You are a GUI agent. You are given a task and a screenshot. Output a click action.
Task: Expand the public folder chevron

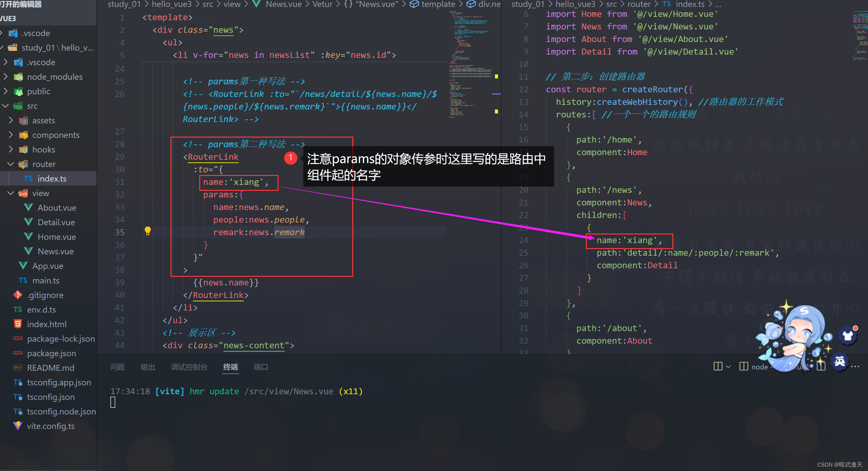(6, 91)
